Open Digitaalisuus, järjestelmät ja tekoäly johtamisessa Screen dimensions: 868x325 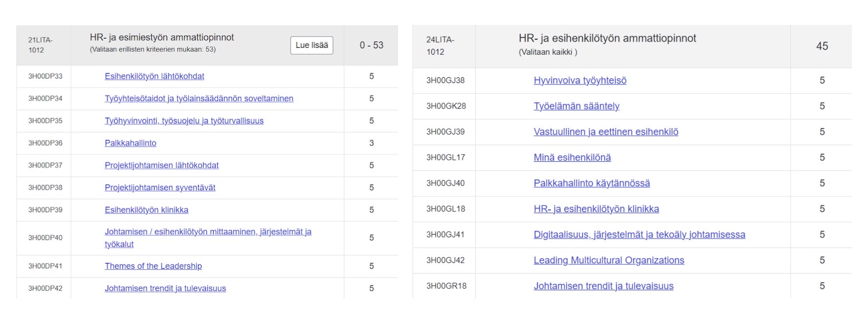point(639,235)
